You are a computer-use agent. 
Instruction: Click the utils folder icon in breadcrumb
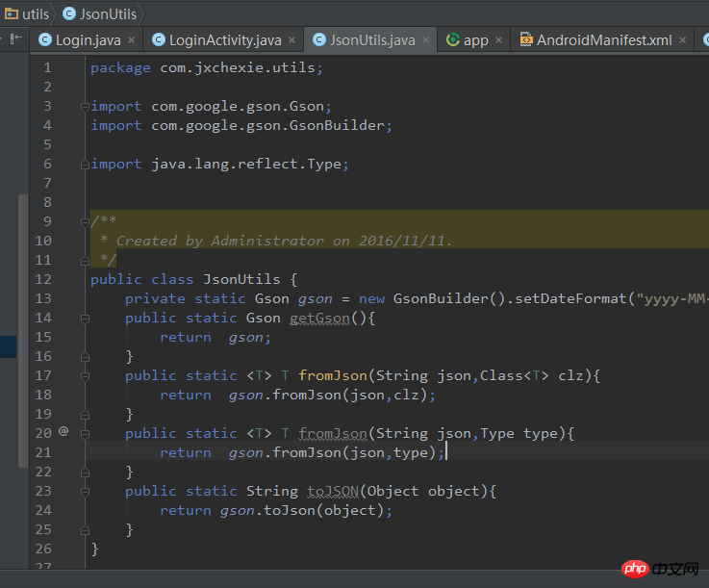pos(9,13)
